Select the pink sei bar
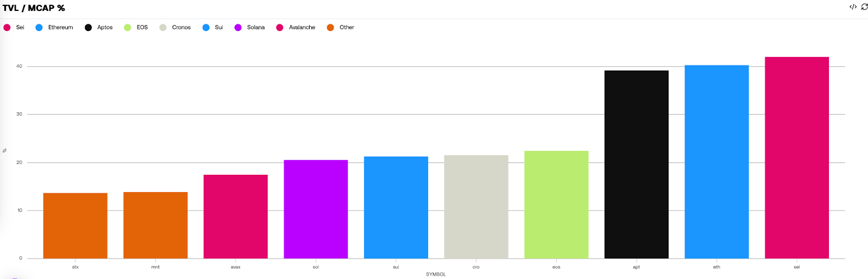This screenshot has width=868, height=279. click(x=797, y=157)
